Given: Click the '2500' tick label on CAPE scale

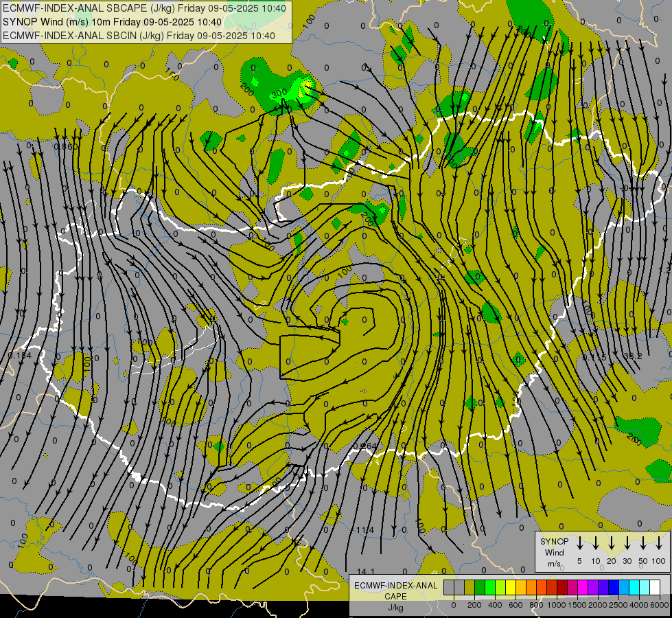Looking at the screenshot, I should click(x=618, y=605).
